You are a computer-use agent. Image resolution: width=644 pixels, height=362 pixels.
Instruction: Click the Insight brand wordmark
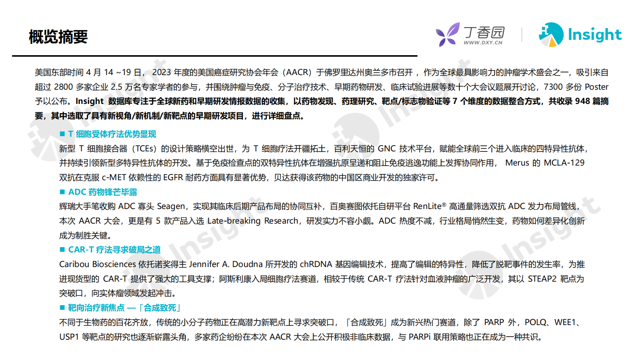pos(595,34)
